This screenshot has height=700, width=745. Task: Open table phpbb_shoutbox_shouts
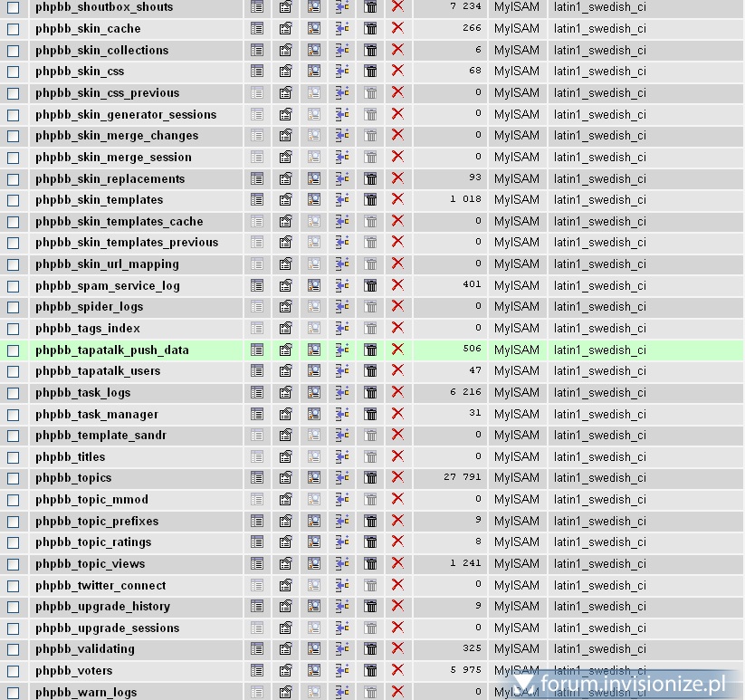104,7
